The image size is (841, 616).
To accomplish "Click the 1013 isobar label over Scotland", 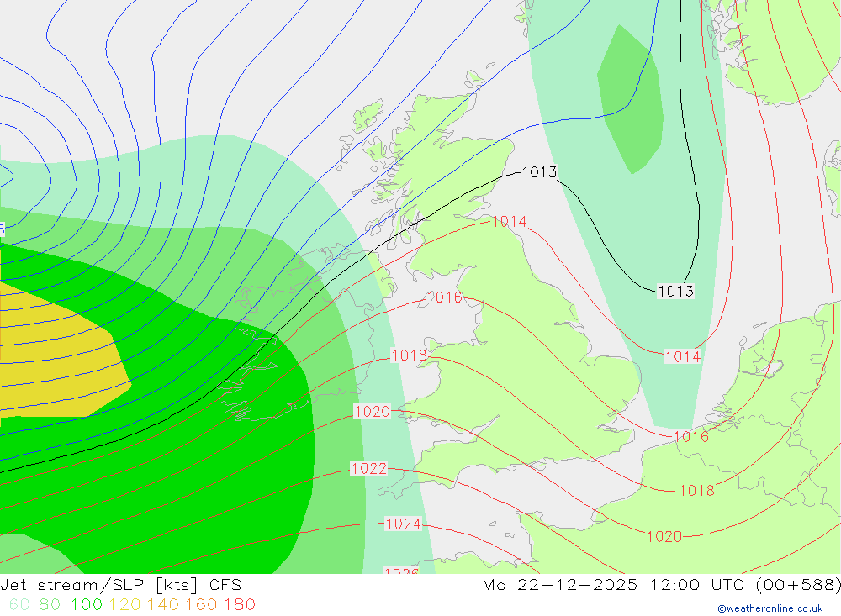I will (x=540, y=172).
